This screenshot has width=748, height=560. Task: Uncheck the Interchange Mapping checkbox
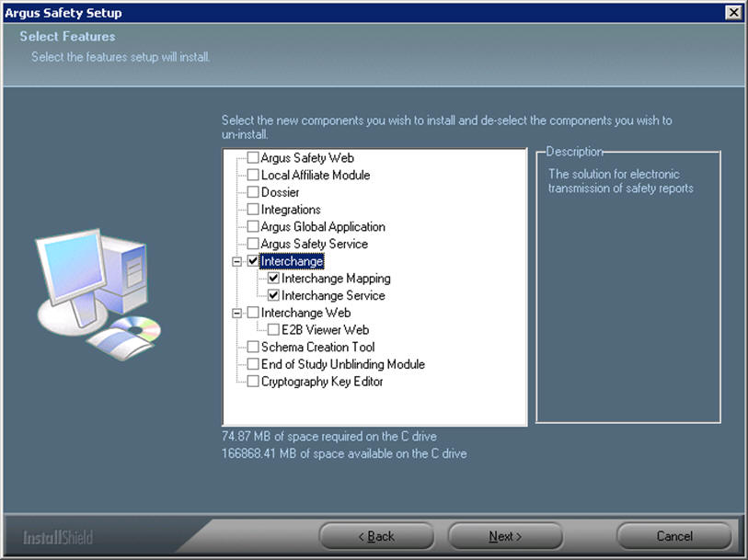click(273, 278)
